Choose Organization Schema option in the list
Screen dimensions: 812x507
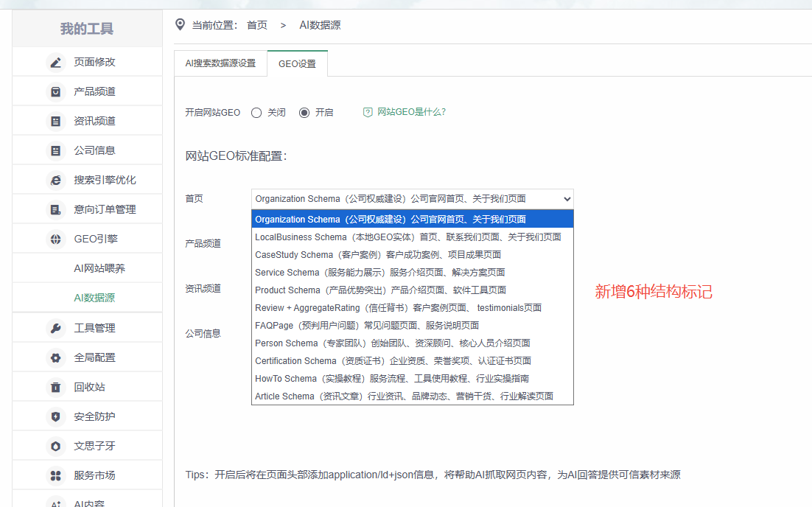point(412,219)
